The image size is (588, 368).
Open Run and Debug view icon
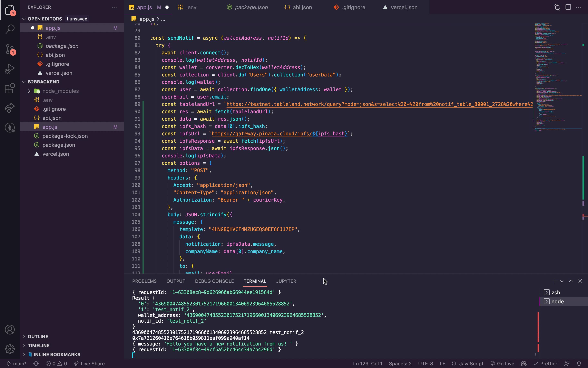10,69
